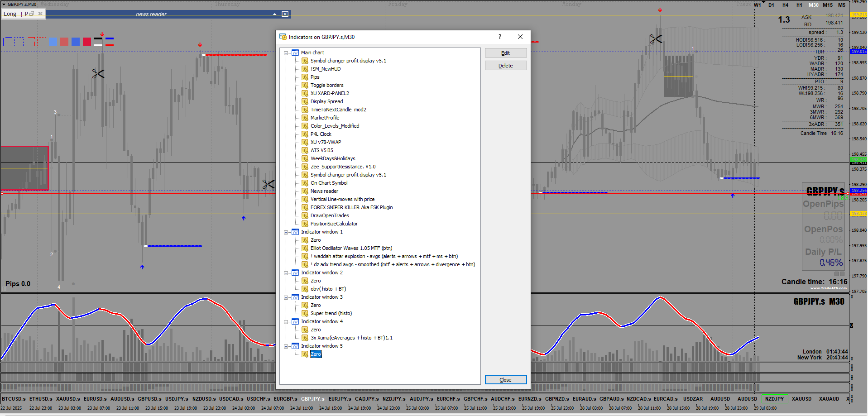Collapse the Indicator window 3 node
Viewport: 868px width, 416px height.
coord(286,297)
